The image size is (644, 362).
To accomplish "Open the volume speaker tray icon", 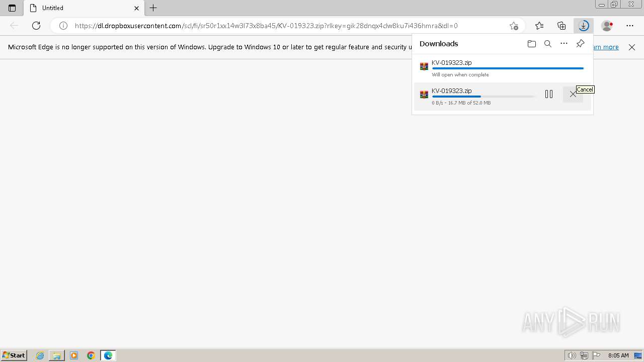I will pyautogui.click(x=572, y=355).
